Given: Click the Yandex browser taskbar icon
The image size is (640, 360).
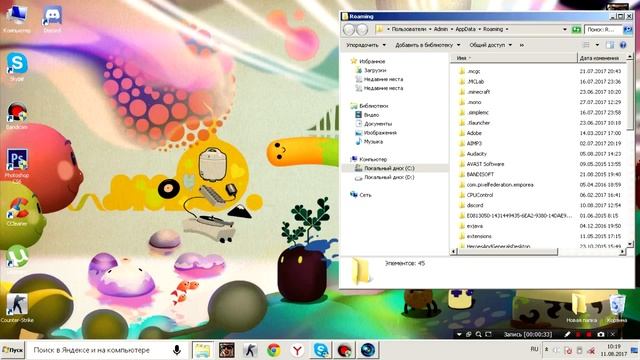Looking at the screenshot, I should (x=298, y=350).
